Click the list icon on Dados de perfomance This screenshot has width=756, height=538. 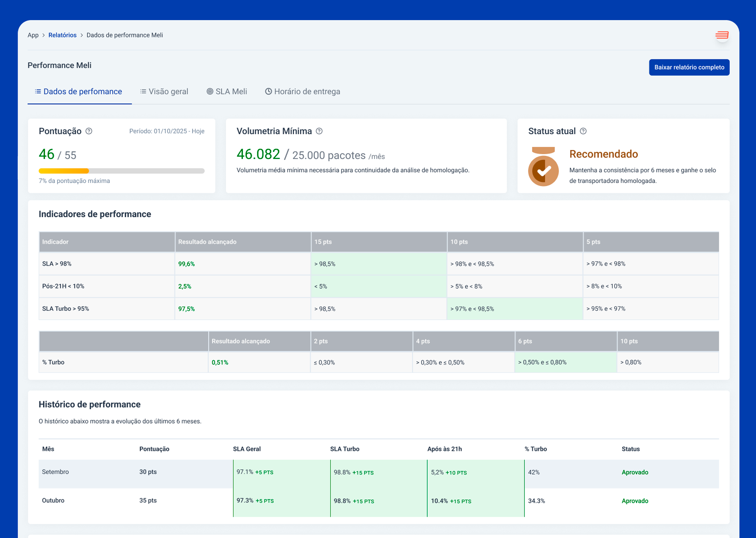38,91
